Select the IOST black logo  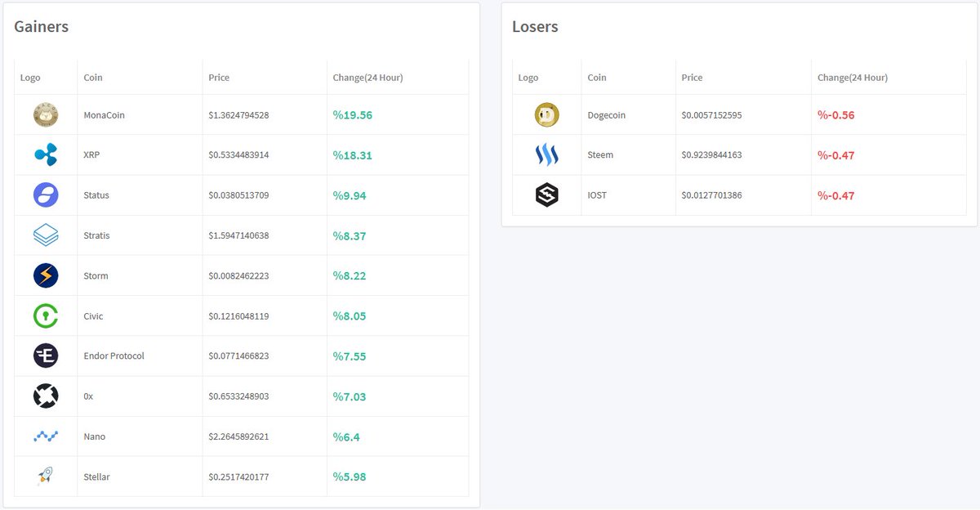[x=546, y=195]
